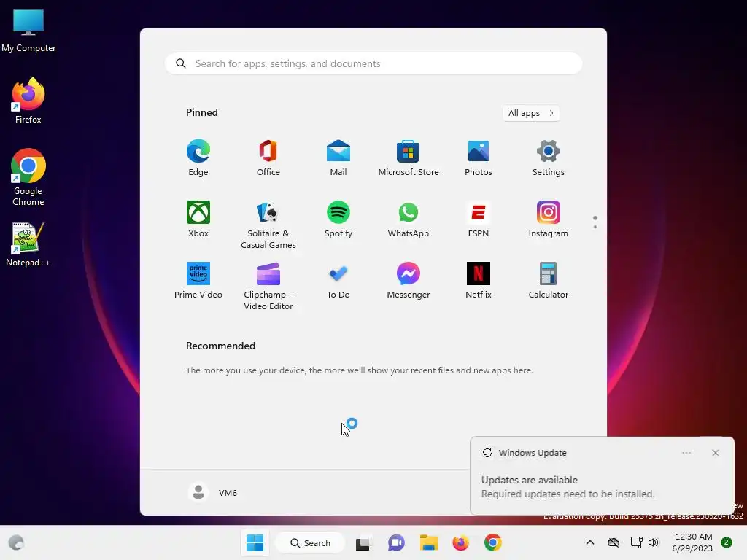
Task: Open the notification count badge
Action: [x=727, y=542]
